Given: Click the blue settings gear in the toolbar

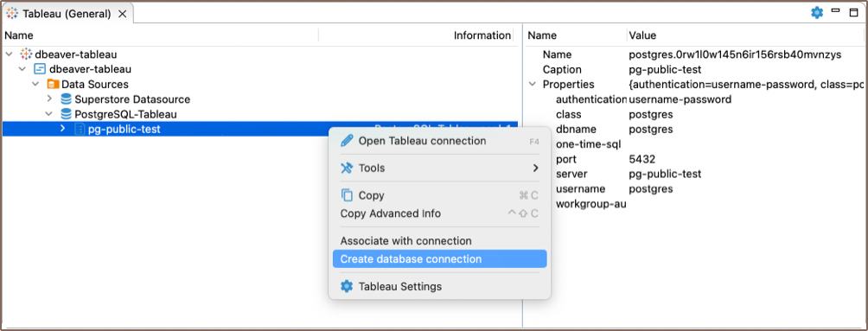Looking at the screenshot, I should 817,13.
